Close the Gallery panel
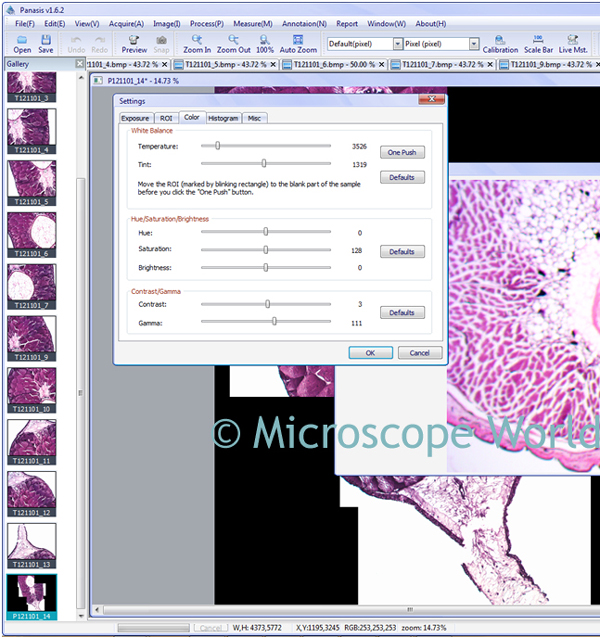The height and width of the screenshot is (637, 600). [80, 64]
